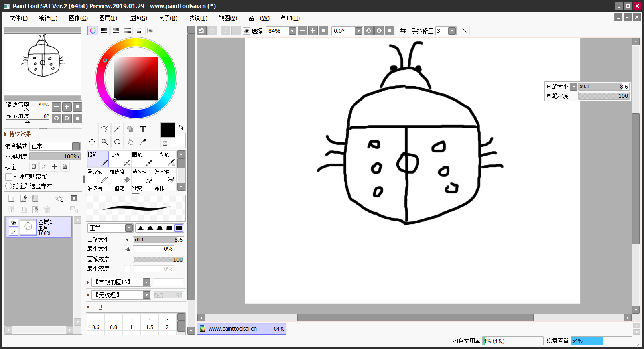Show the color wheel panel
This screenshot has width=644, height=349.
tap(93, 31)
